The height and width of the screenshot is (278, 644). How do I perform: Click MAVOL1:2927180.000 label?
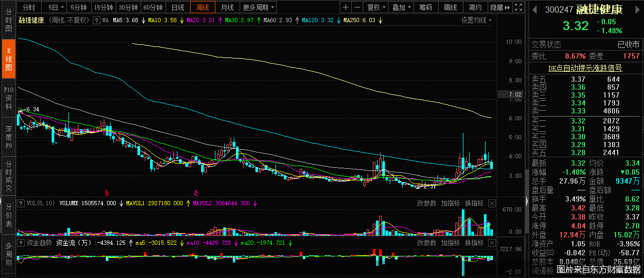click(154, 203)
